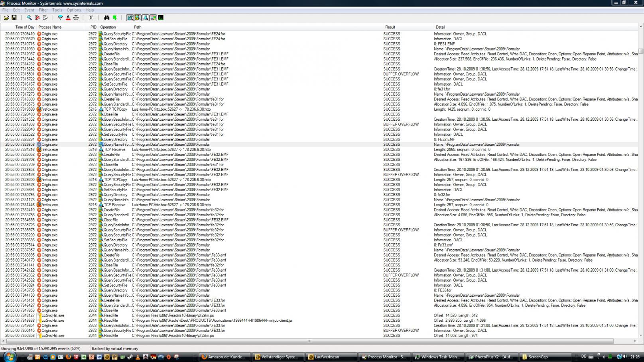Open the Edit menu
This screenshot has height=362, width=644.
click(16, 10)
